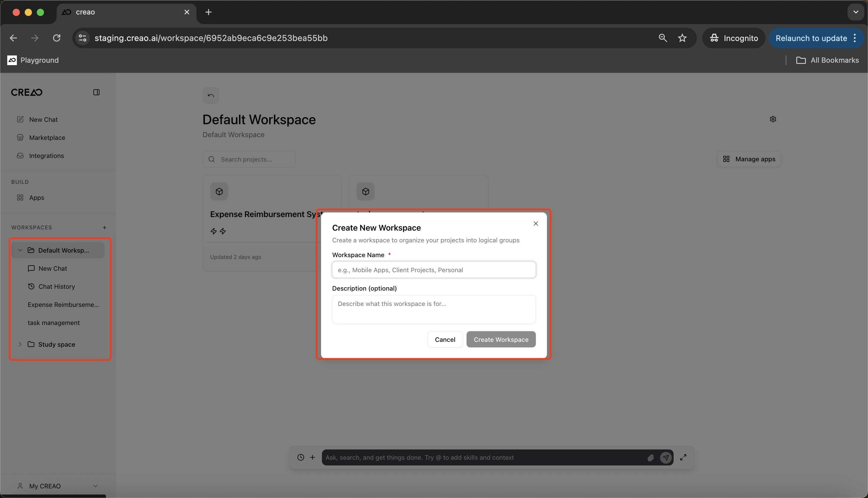The width and height of the screenshot is (868, 498).
Task: Click the back arrow above Default Workspace
Action: click(210, 96)
